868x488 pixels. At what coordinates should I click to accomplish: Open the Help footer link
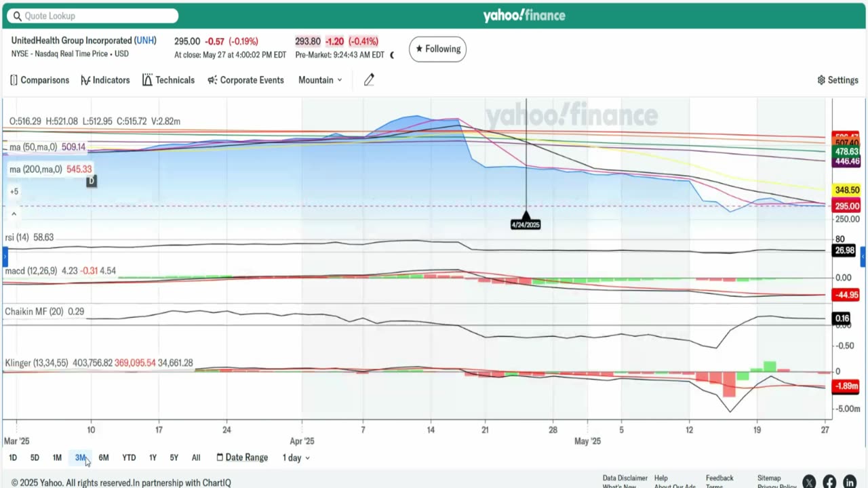pyautogui.click(x=661, y=478)
